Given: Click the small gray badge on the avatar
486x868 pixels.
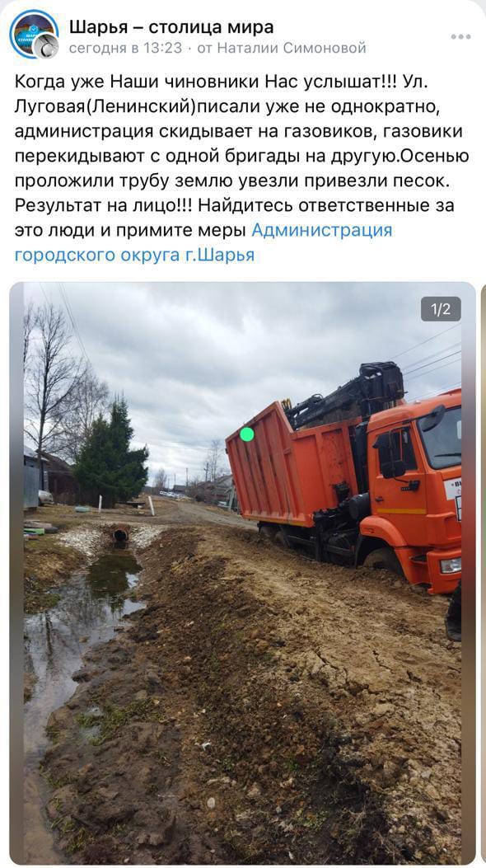Looking at the screenshot, I should [46, 45].
